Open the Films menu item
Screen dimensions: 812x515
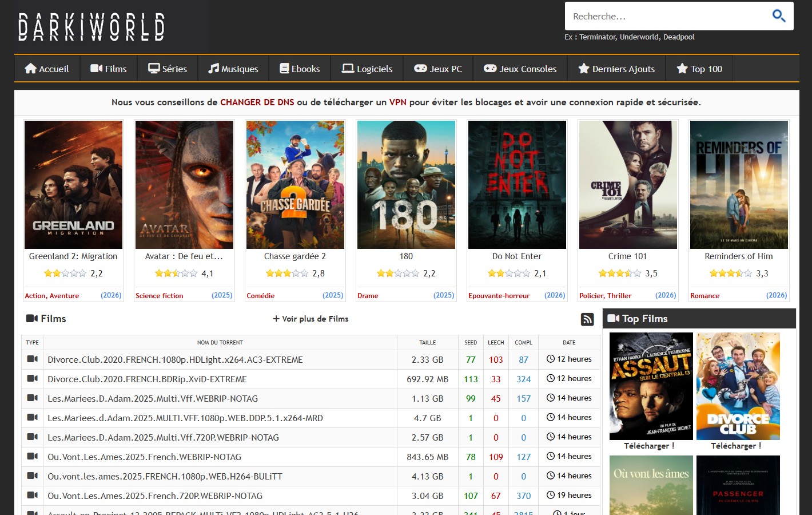pyautogui.click(x=109, y=69)
